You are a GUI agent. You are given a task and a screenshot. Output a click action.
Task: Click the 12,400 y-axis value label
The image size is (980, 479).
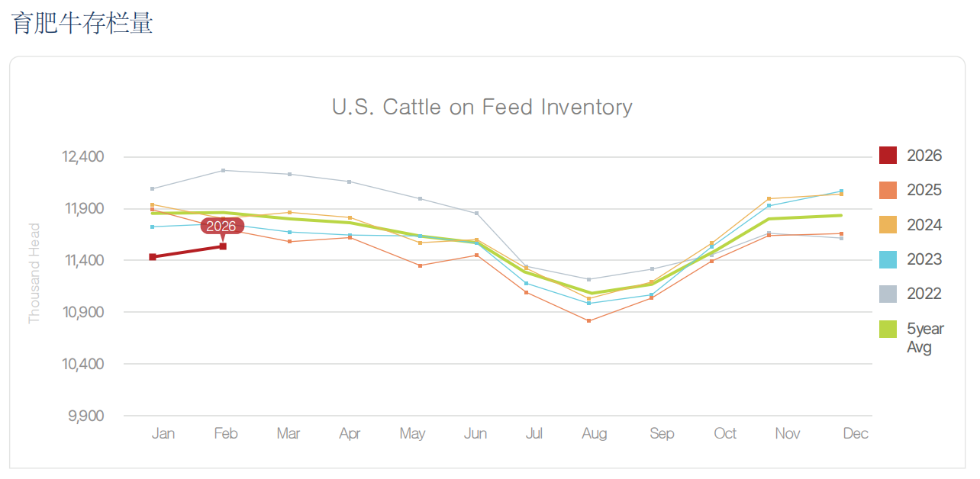(x=82, y=156)
